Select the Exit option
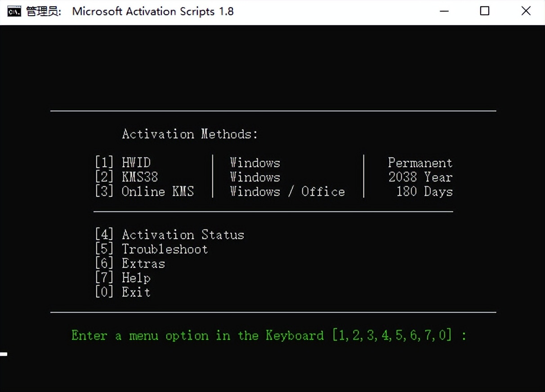This screenshot has height=392, width=545. 135,292
